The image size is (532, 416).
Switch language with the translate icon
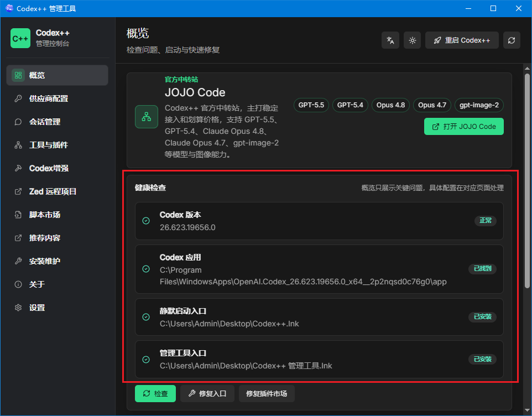[390, 40]
